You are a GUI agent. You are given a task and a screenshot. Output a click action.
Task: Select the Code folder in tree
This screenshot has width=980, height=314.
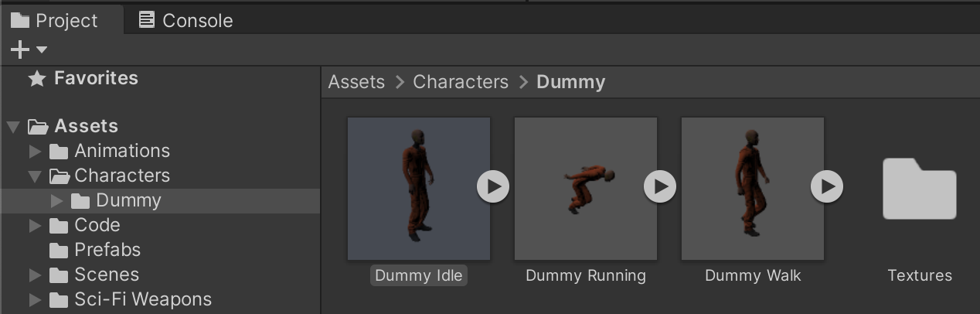click(x=97, y=225)
